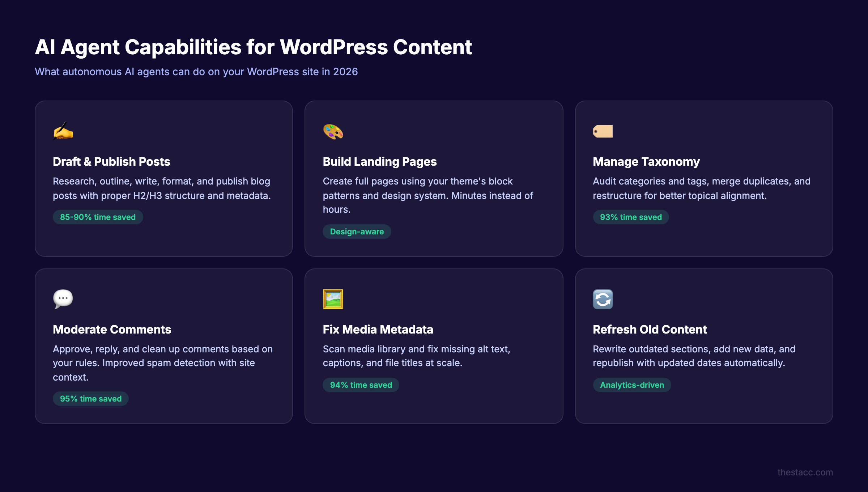
Task: Click the writing hand icon on Draft & Publish Posts
Action: tap(63, 132)
